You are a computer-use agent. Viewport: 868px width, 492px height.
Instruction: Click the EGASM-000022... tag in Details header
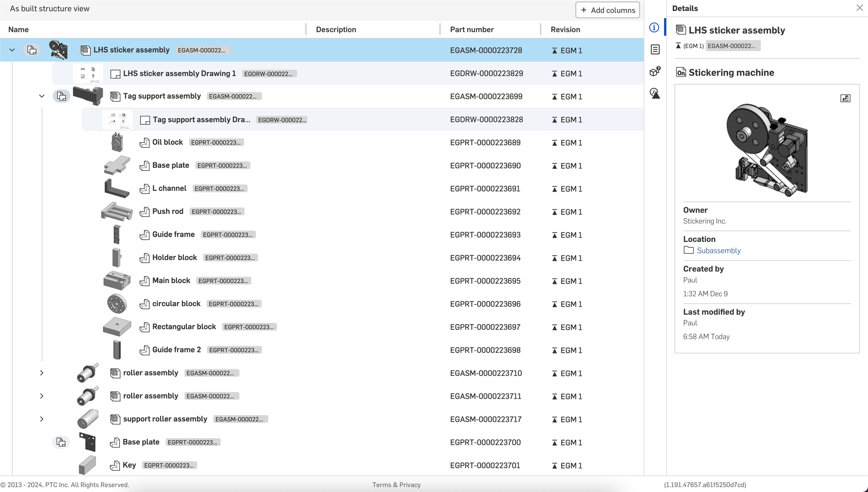coord(733,46)
